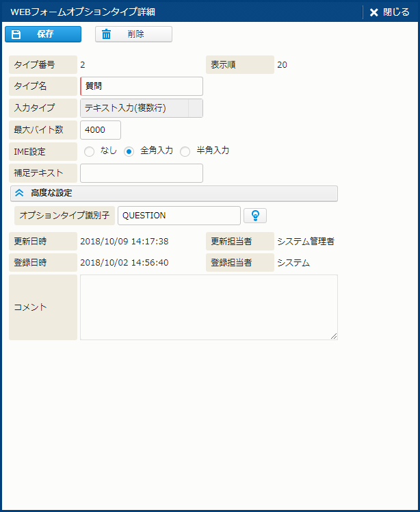Click the double chevron icon on 高度な設定
This screenshot has width=420, height=512.
point(19,194)
